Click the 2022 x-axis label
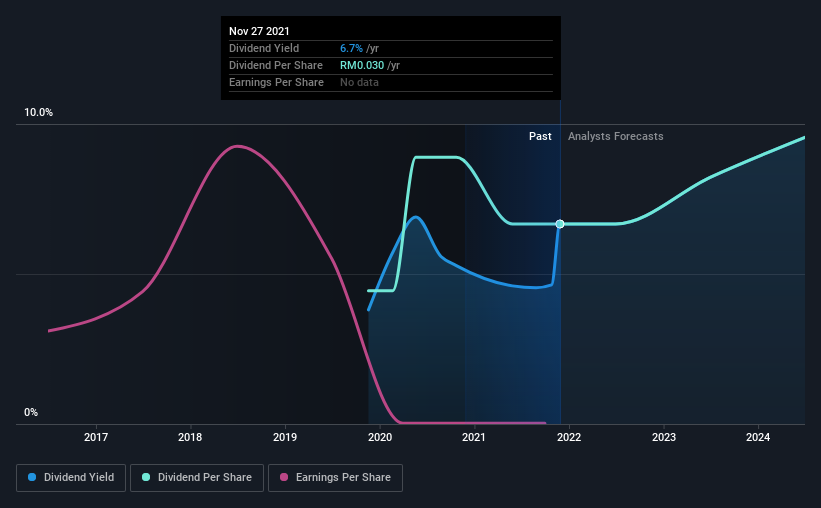Viewport: 821px width, 508px height. (x=569, y=437)
